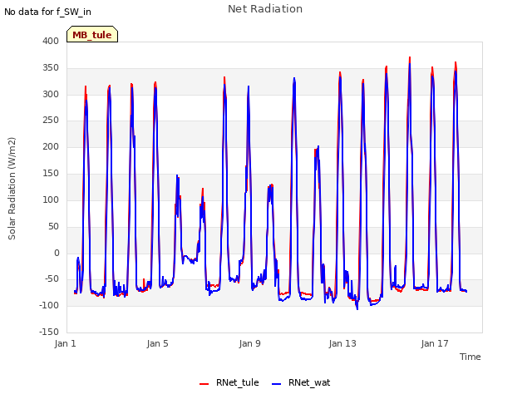Click the blue RNet_wat legend color marker
Screen dimensions: 532x399
pos(277,384)
